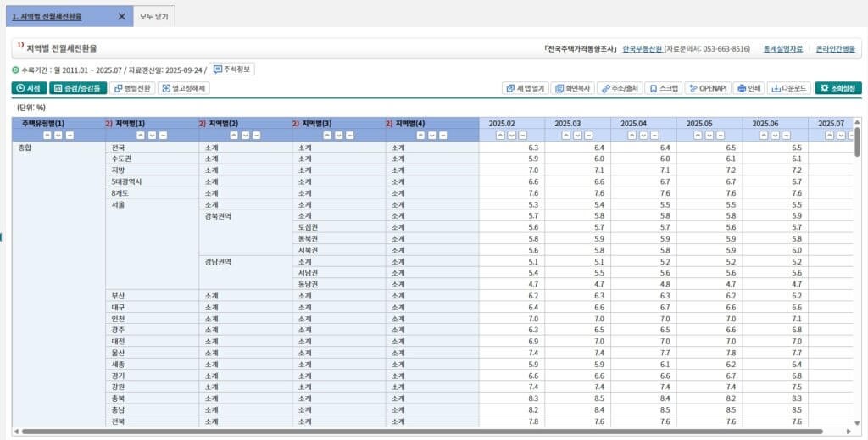The height and width of the screenshot is (440, 868).
Task: Open the 통계설명자료 link
Action: [x=782, y=49]
